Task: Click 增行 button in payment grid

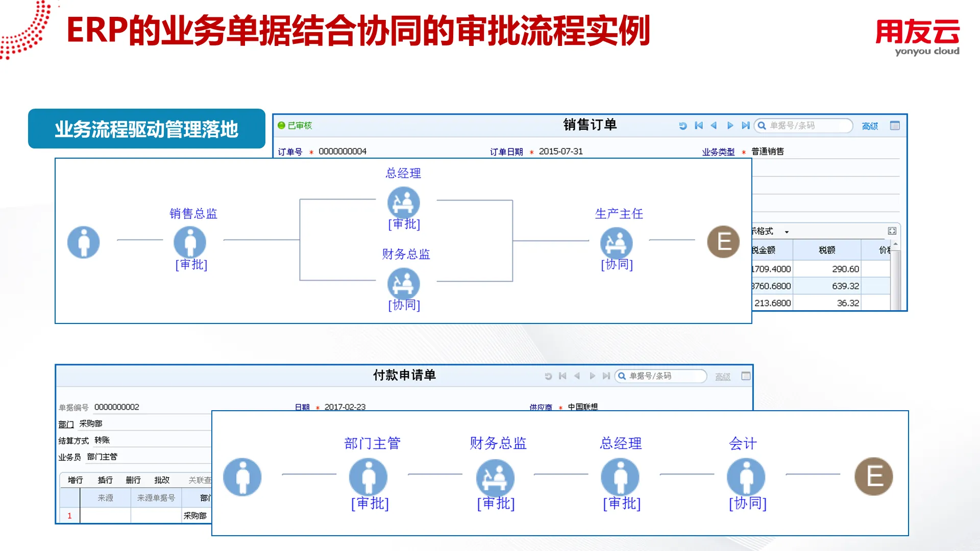Action: coord(75,480)
